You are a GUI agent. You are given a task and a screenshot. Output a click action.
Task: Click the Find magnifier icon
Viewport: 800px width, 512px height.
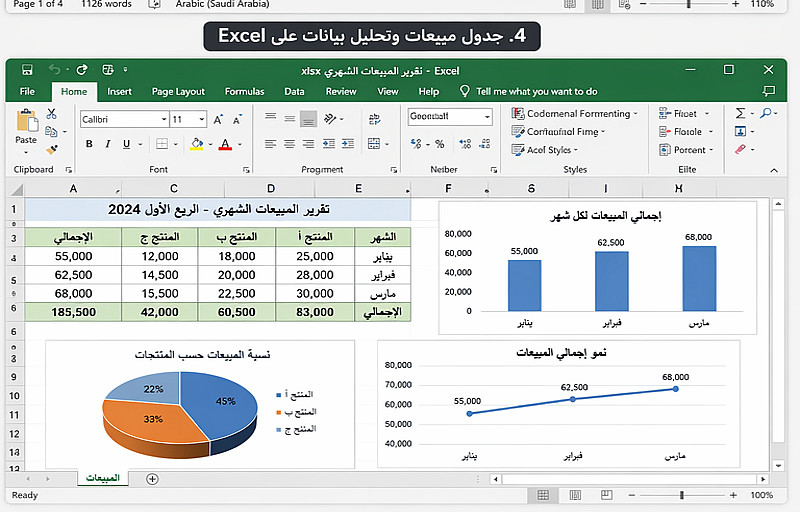[x=766, y=113]
